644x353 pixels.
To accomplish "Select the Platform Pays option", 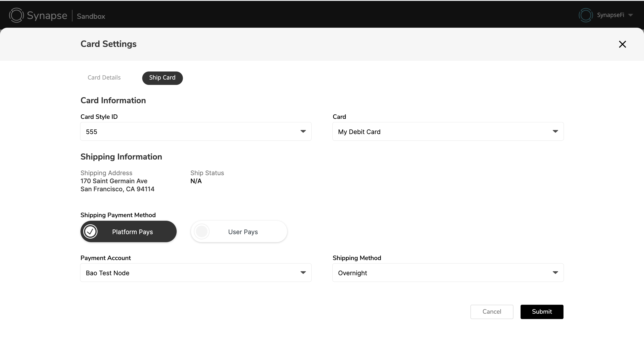I will click(129, 232).
